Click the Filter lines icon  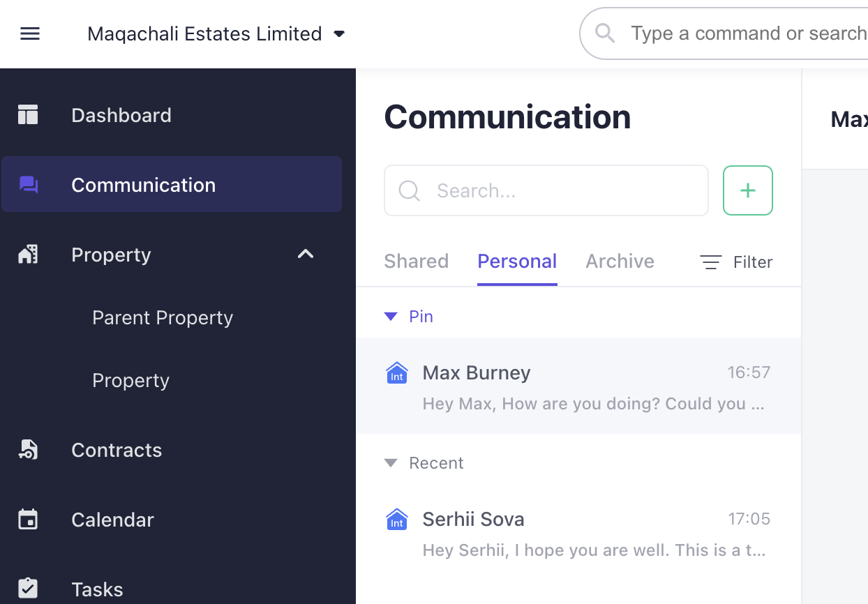coord(710,262)
